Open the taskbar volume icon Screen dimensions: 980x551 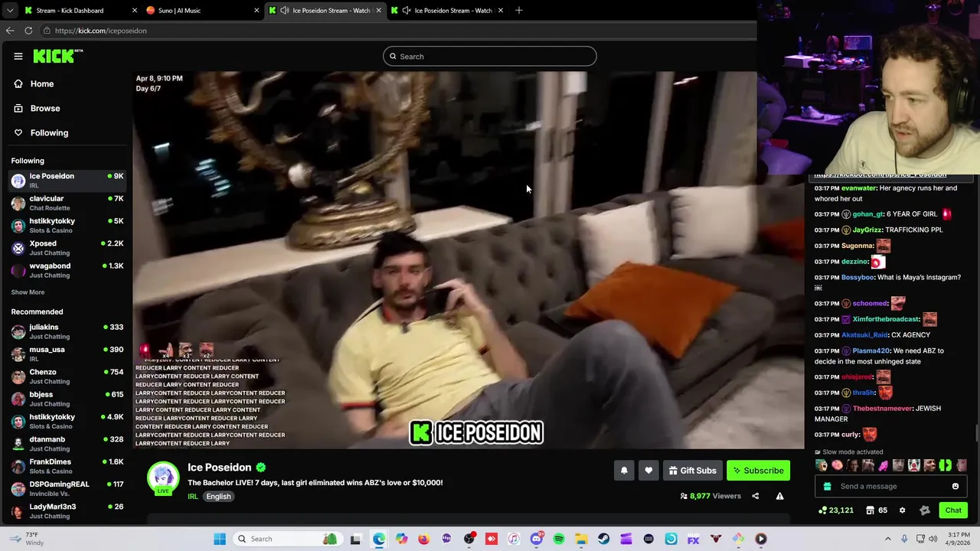(x=933, y=539)
